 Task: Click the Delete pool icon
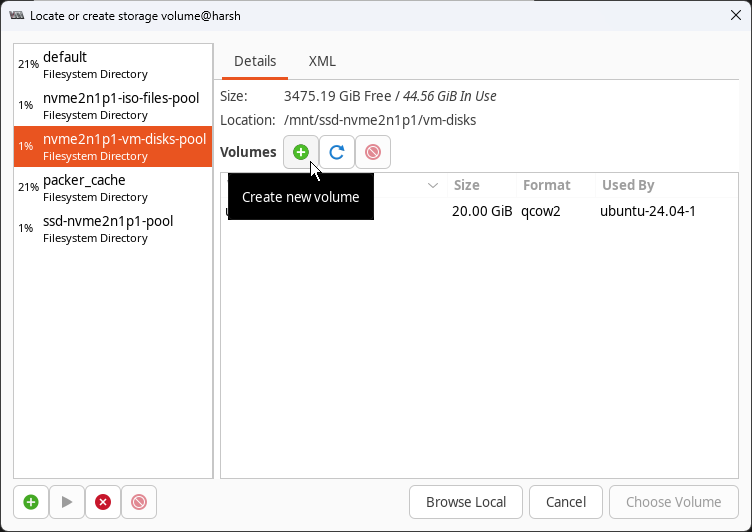[x=139, y=502]
